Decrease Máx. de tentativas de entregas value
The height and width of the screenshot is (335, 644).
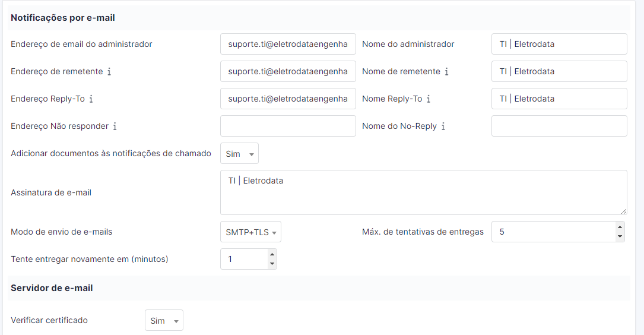pyautogui.click(x=620, y=236)
